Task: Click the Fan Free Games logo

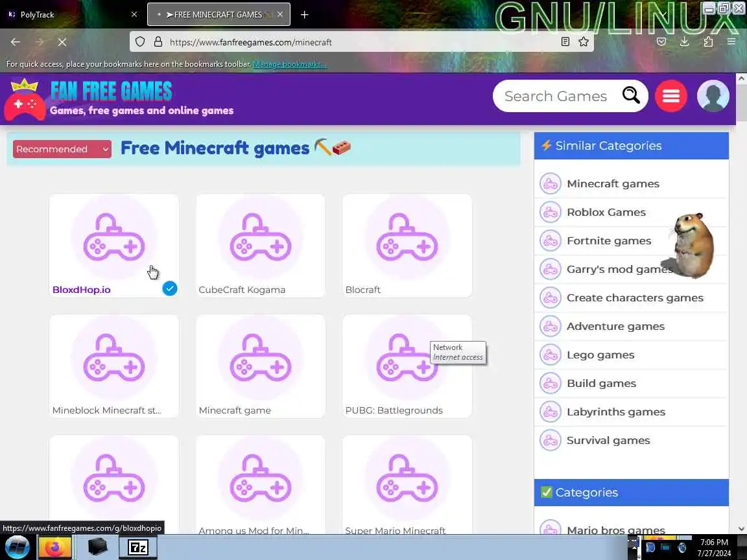Action: click(x=119, y=99)
